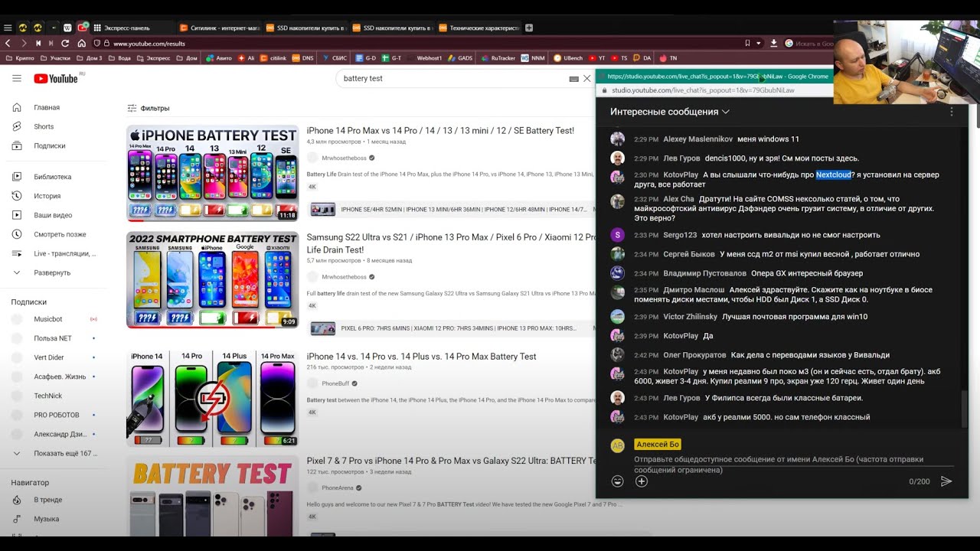
Task: Open a new browser tab
Action: pyautogui.click(x=529, y=28)
